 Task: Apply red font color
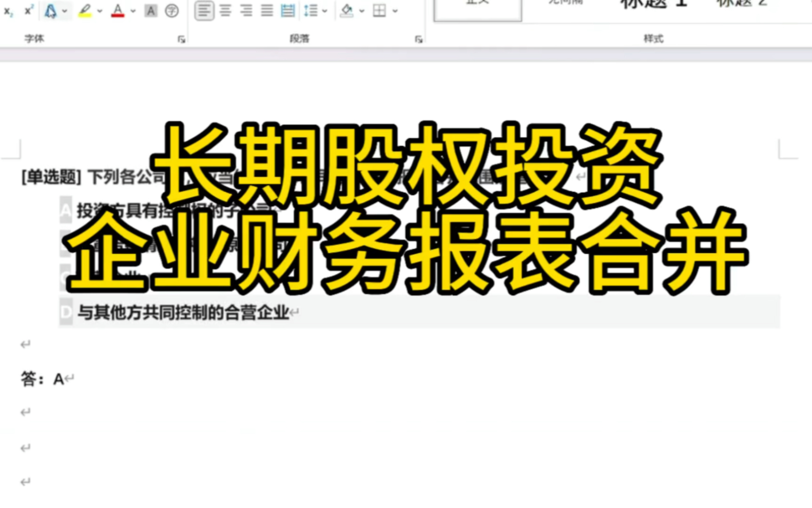118,11
